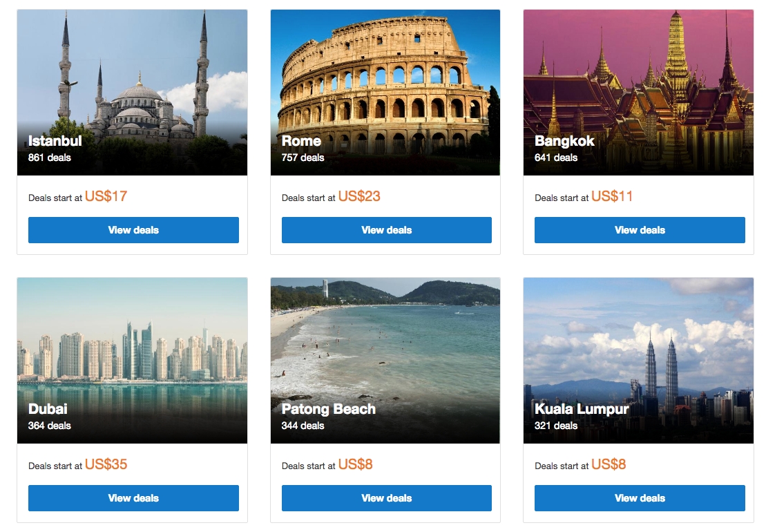This screenshot has width=766, height=532.
Task: Click View deals button for Istanbul
Action: (133, 230)
